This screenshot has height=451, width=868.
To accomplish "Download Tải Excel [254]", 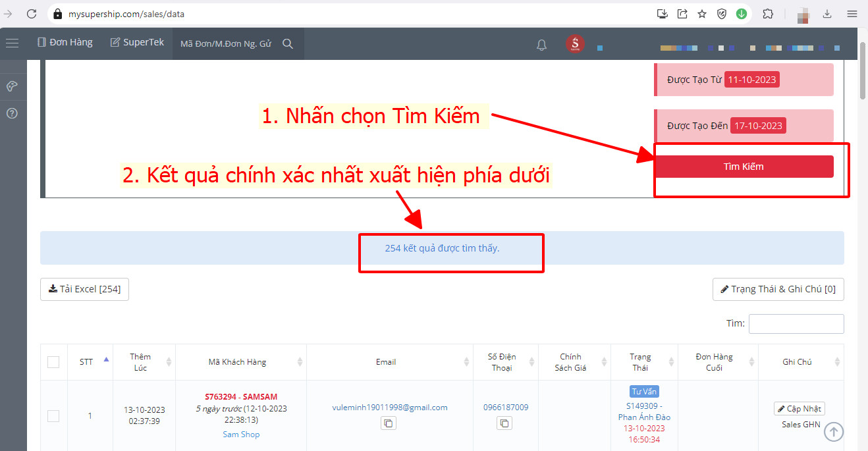I will coord(84,289).
